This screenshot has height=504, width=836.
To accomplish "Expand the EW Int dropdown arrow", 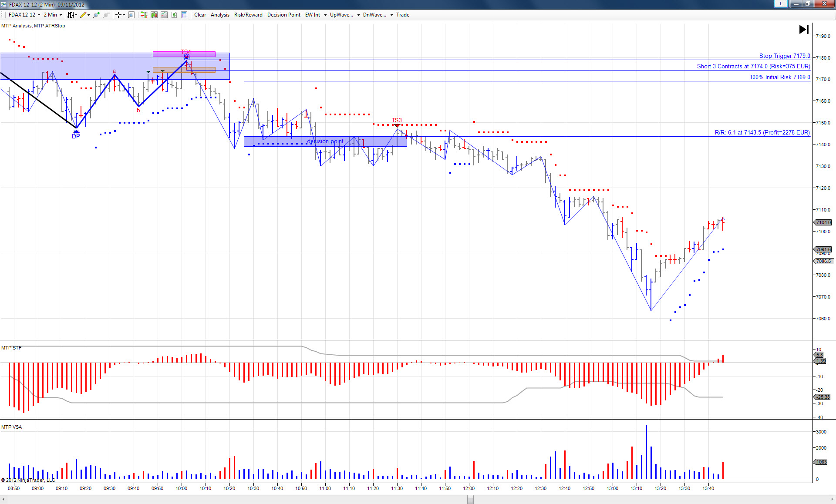I will coord(325,15).
